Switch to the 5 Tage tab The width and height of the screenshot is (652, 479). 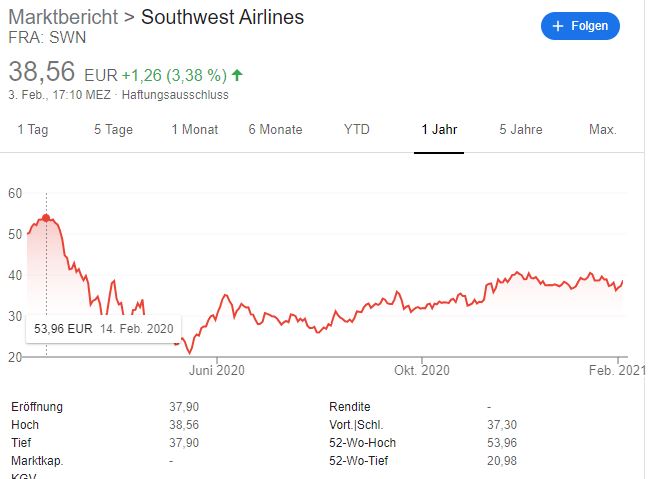114,129
